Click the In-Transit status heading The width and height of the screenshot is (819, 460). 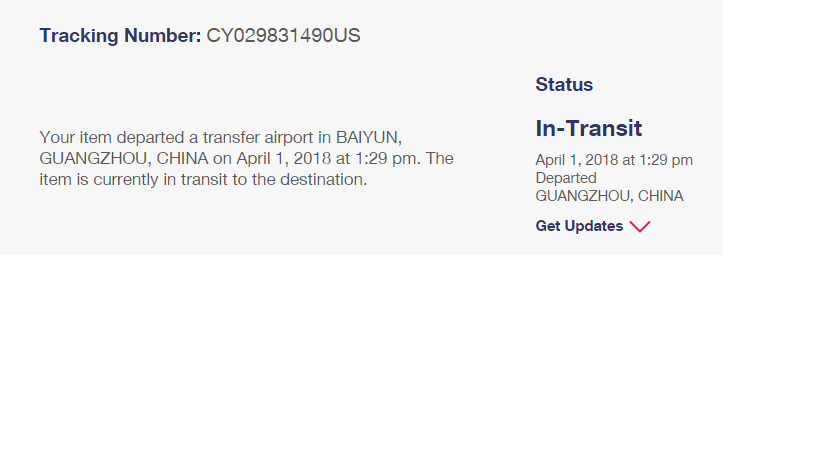[x=588, y=129]
